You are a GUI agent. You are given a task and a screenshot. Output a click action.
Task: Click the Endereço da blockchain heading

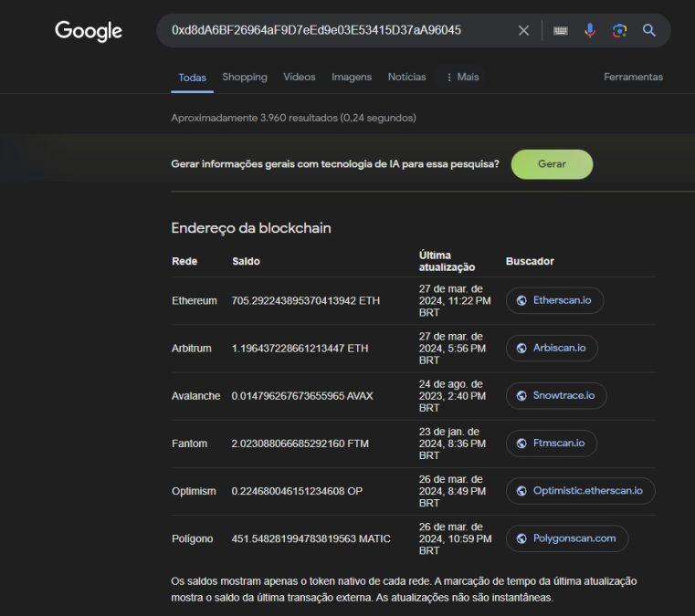[x=251, y=228]
